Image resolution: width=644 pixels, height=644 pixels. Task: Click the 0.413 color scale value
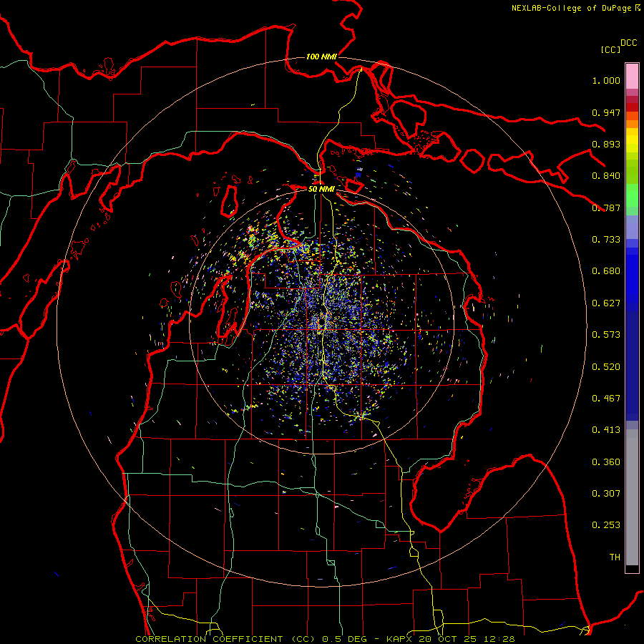pyautogui.click(x=606, y=430)
